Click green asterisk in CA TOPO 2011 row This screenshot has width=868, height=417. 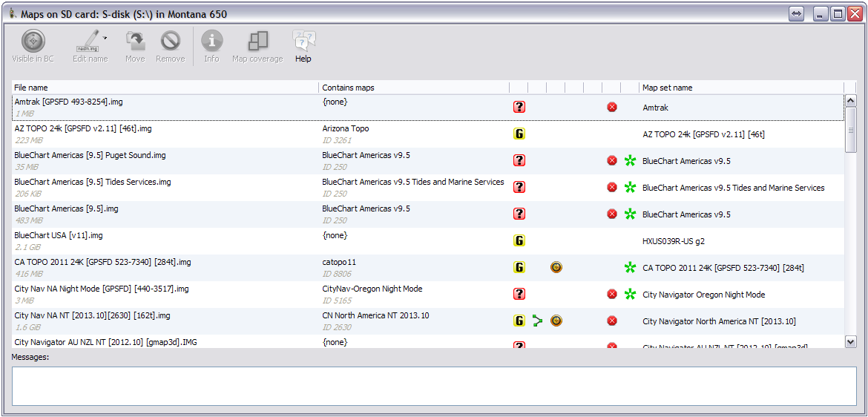(x=630, y=268)
